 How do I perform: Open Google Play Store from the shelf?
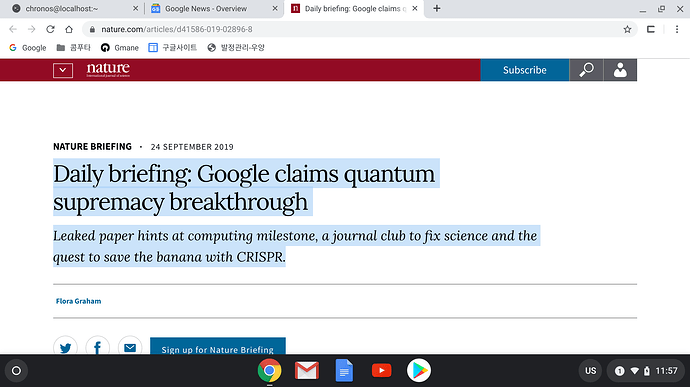coord(419,371)
